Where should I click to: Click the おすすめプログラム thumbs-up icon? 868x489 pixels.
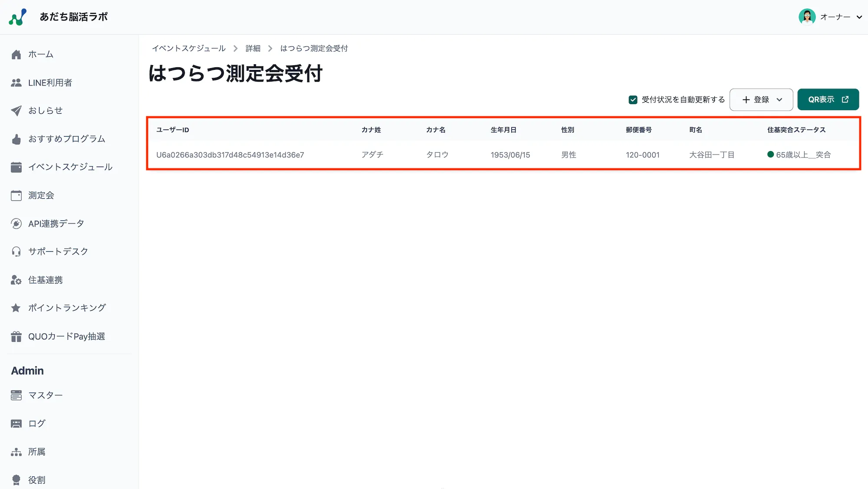16,139
